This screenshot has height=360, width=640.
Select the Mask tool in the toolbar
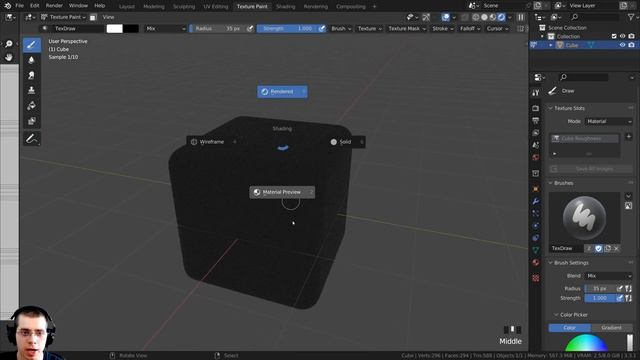[31, 121]
